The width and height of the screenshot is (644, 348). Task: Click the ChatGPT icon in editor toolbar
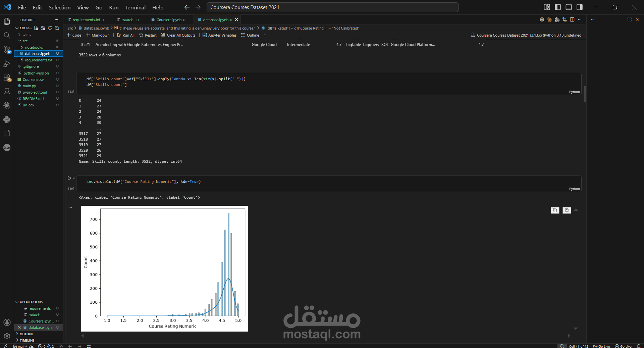click(557, 20)
